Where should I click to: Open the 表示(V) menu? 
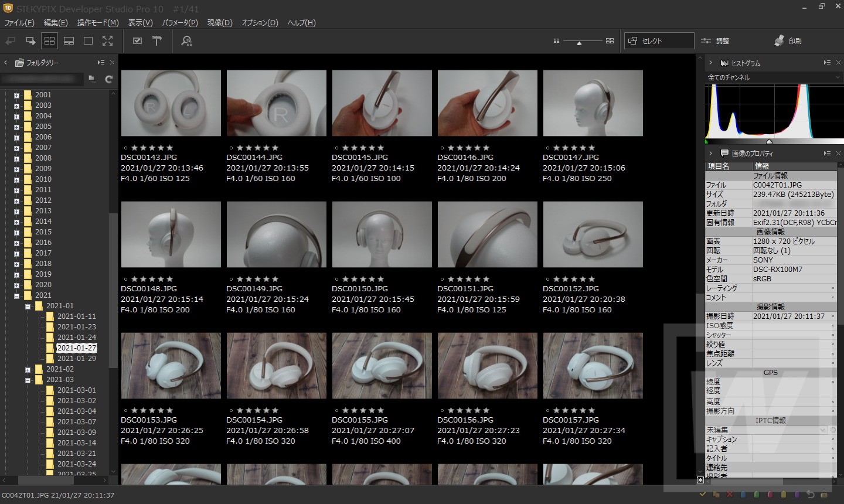click(x=140, y=23)
